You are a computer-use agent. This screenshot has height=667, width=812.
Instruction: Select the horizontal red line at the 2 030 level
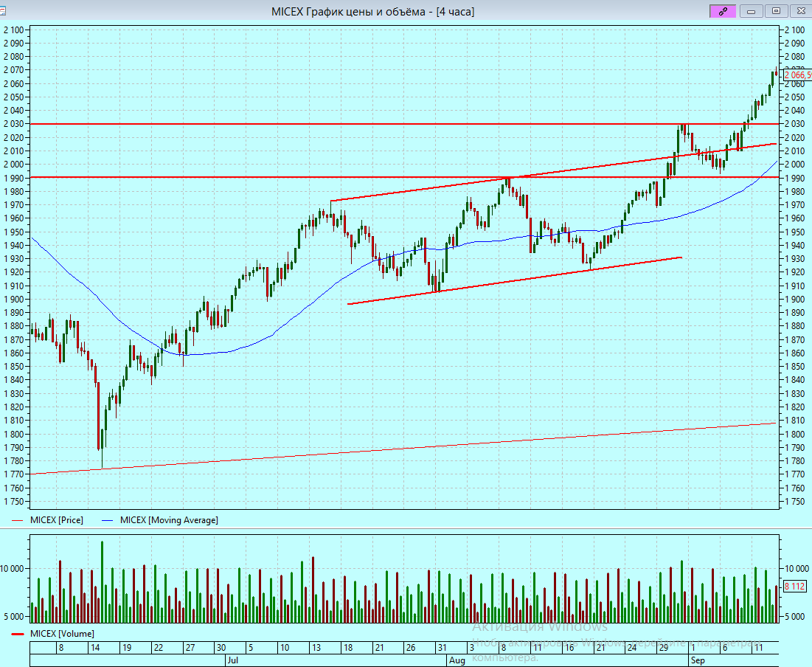(404, 124)
